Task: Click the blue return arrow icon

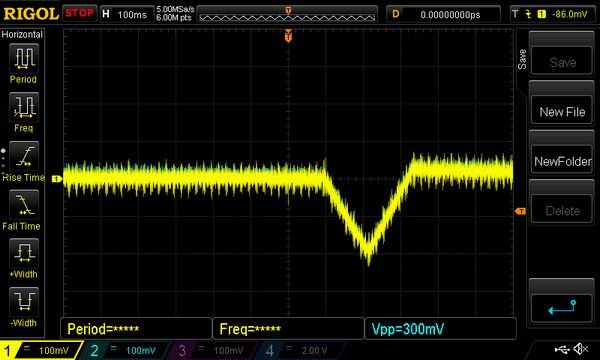Action: pos(562,308)
